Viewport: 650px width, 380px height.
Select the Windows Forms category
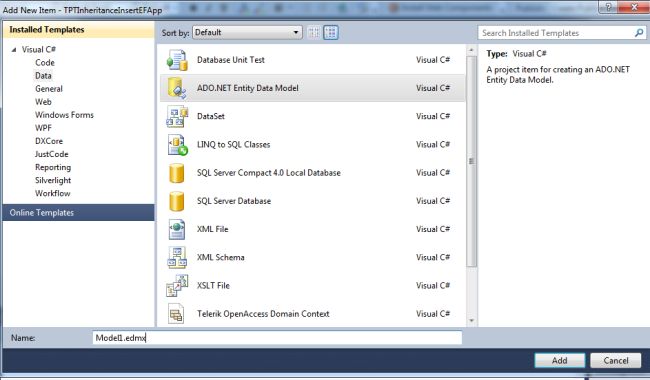click(x=64, y=115)
